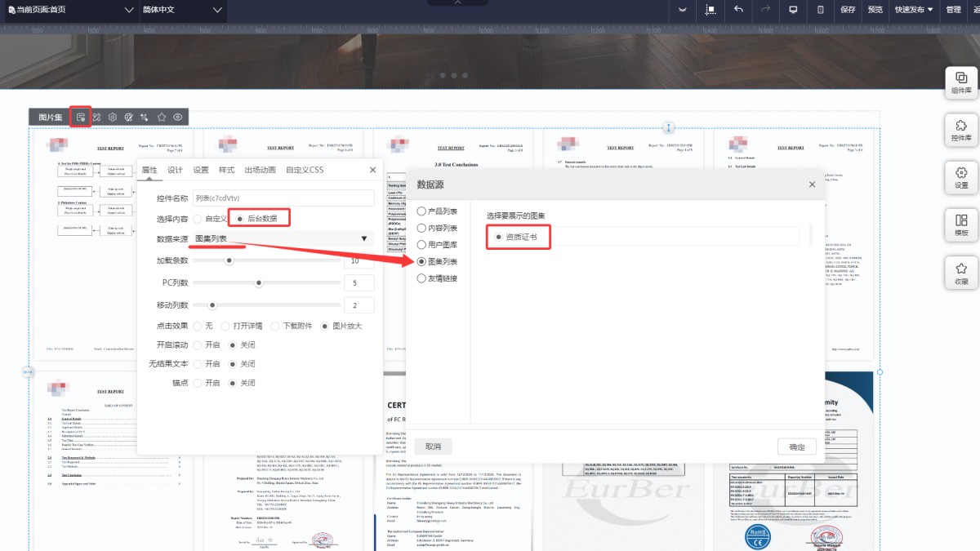Open the 控件库 widget library panel
The height and width of the screenshot is (551, 980).
pyautogui.click(x=961, y=130)
